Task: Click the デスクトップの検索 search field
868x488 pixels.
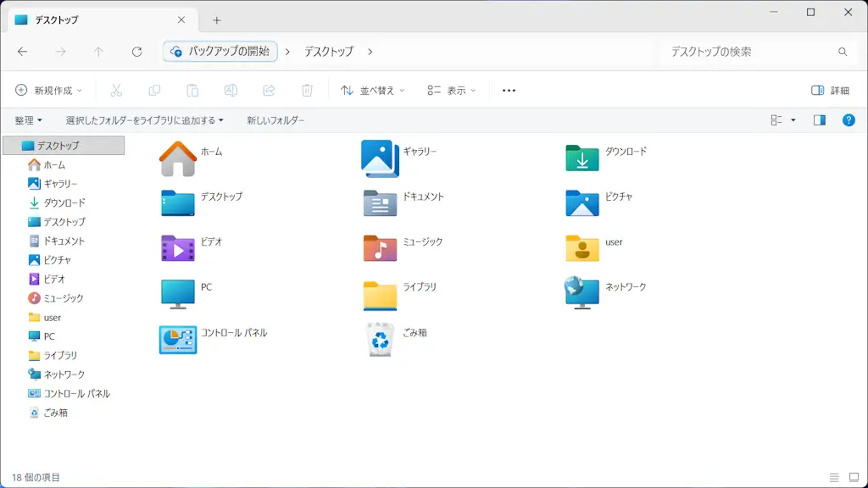Action: pyautogui.click(x=746, y=52)
